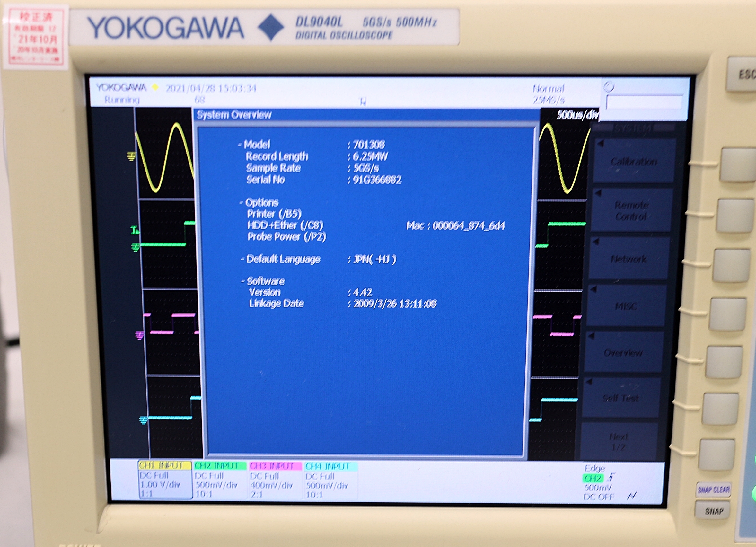Click the green CH2 trigger source badge
The image size is (756, 547).
[593, 478]
